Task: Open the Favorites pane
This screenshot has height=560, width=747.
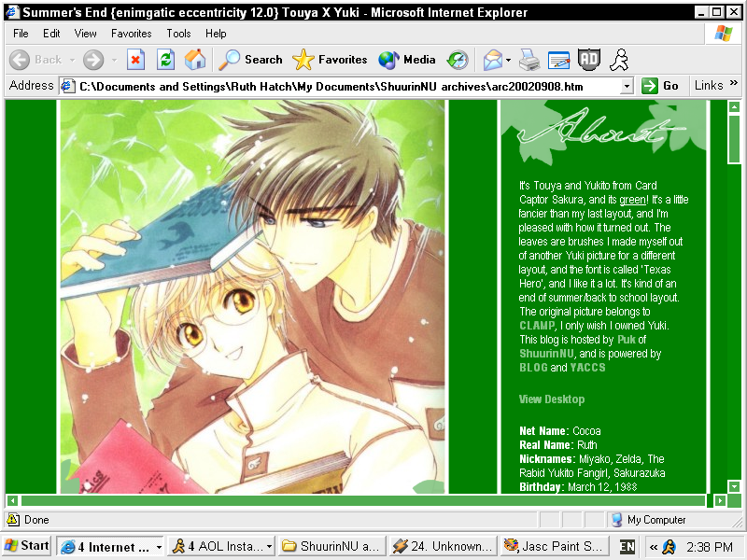Action: tap(330, 60)
